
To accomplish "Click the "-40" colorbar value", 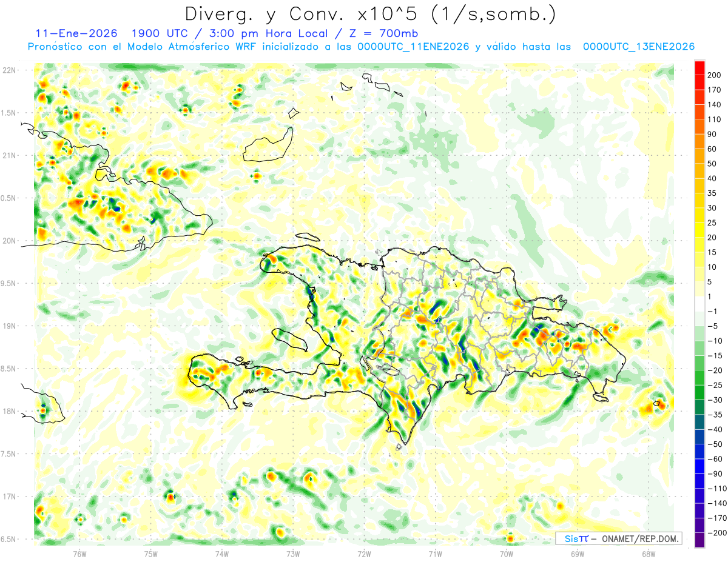I will (716, 429).
